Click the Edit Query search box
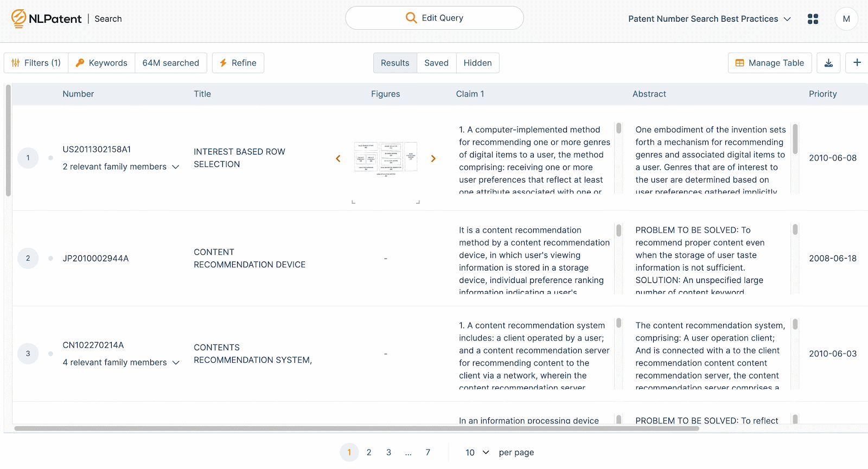This screenshot has width=868, height=469. point(434,18)
